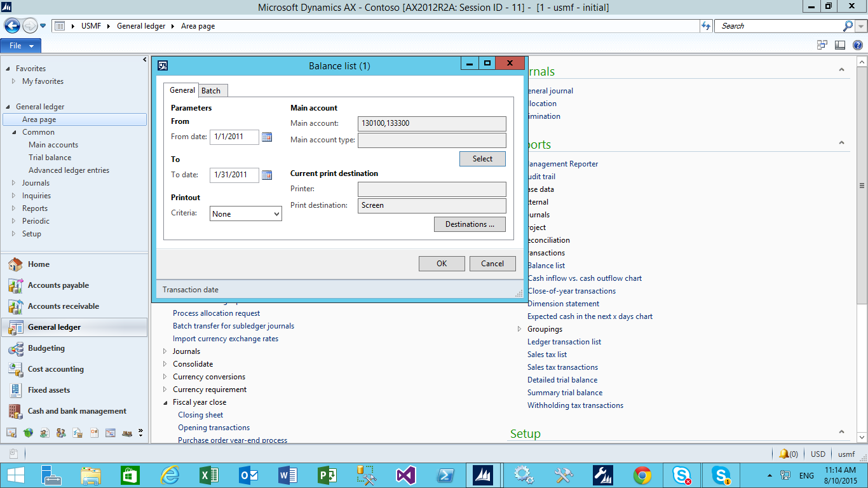Open the search box dropdown arrow
868x488 pixels.
862,26
